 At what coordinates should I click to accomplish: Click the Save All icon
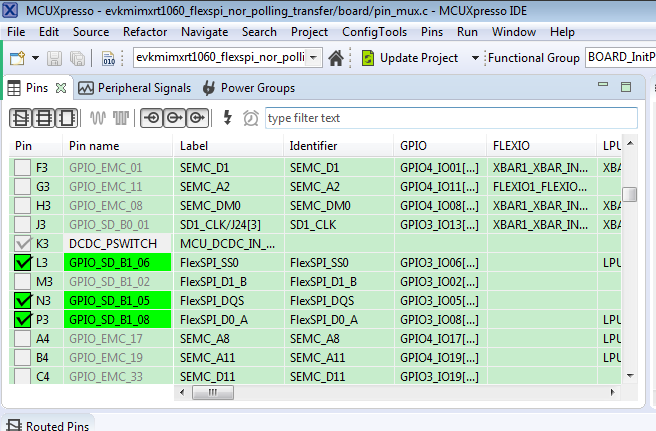(x=77, y=58)
